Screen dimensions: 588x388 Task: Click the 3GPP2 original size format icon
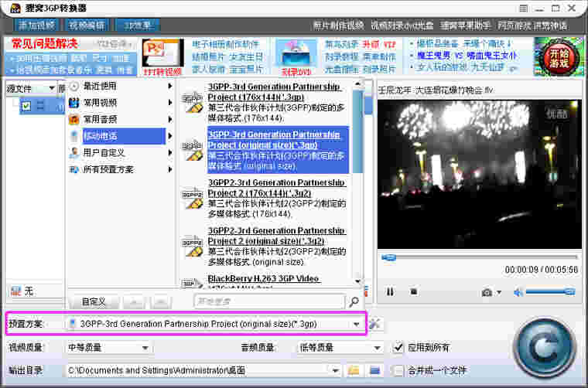click(x=193, y=247)
